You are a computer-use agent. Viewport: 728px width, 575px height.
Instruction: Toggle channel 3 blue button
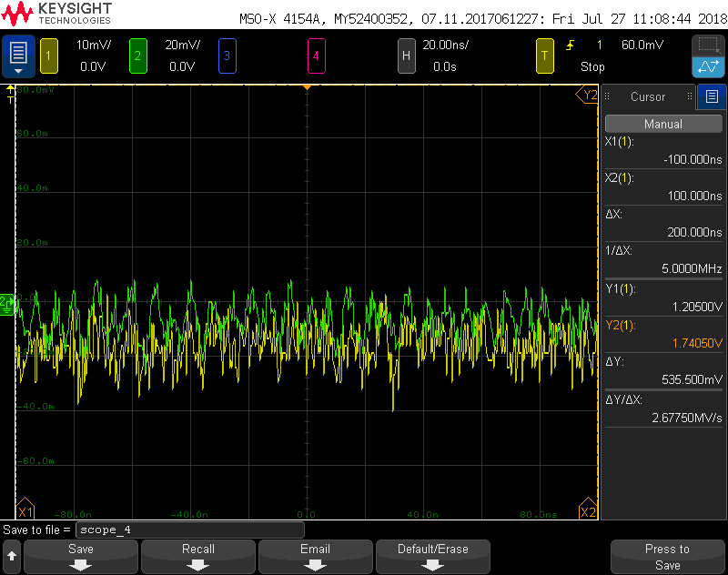click(227, 56)
